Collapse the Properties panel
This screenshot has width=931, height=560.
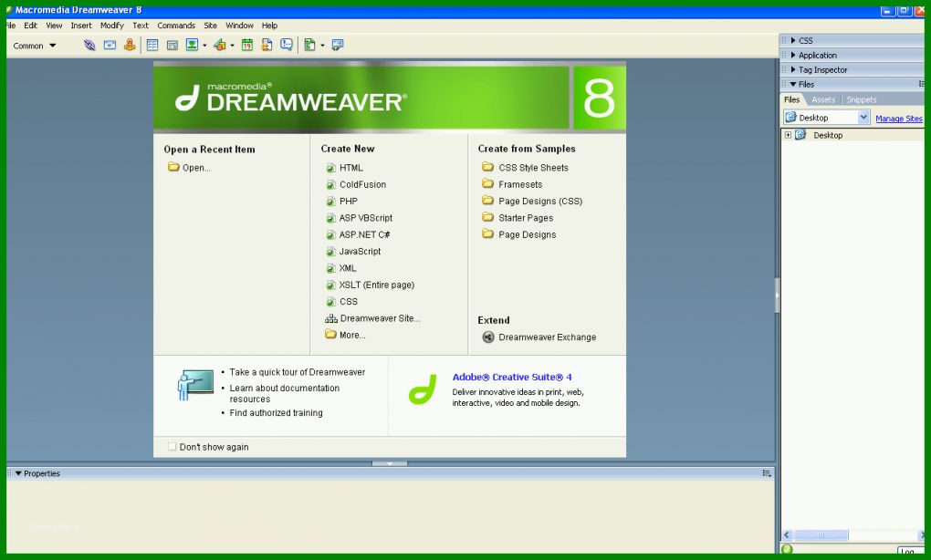pos(18,473)
